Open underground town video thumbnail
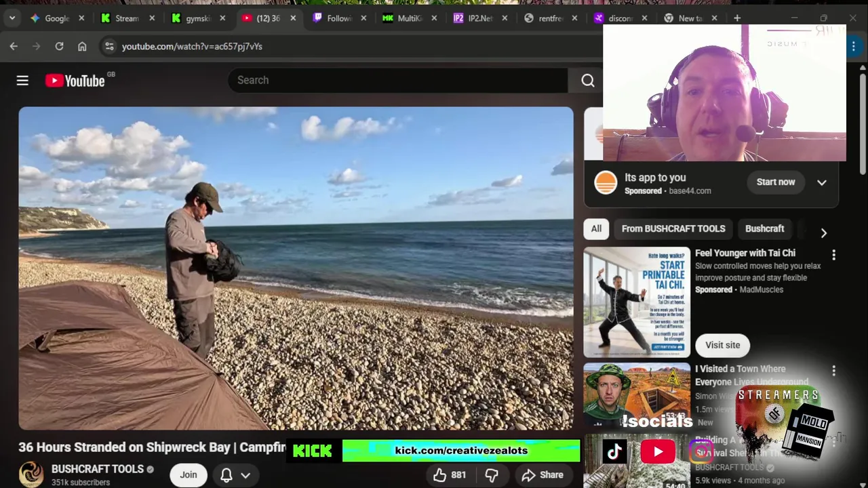 637,396
